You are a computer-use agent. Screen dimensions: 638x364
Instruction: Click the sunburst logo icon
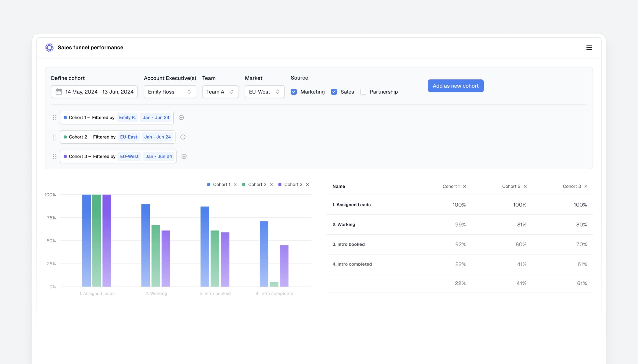[x=50, y=48]
